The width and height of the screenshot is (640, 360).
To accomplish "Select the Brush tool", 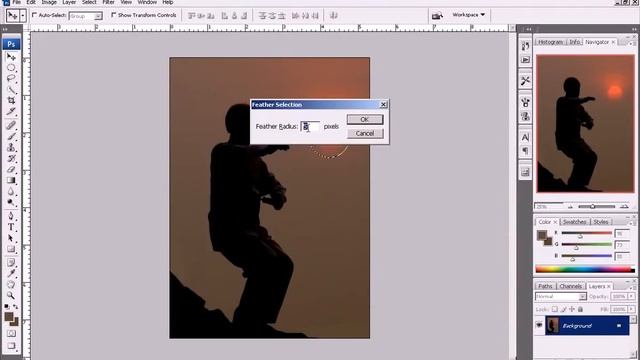I will [x=11, y=136].
